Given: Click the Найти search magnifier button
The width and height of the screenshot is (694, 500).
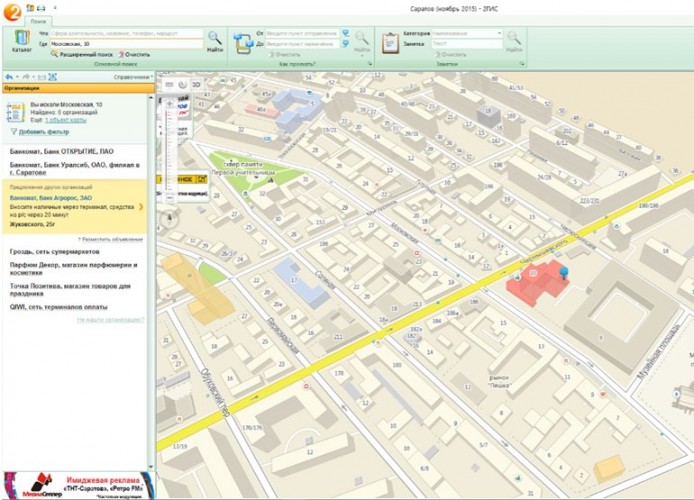Looking at the screenshot, I should click(215, 39).
